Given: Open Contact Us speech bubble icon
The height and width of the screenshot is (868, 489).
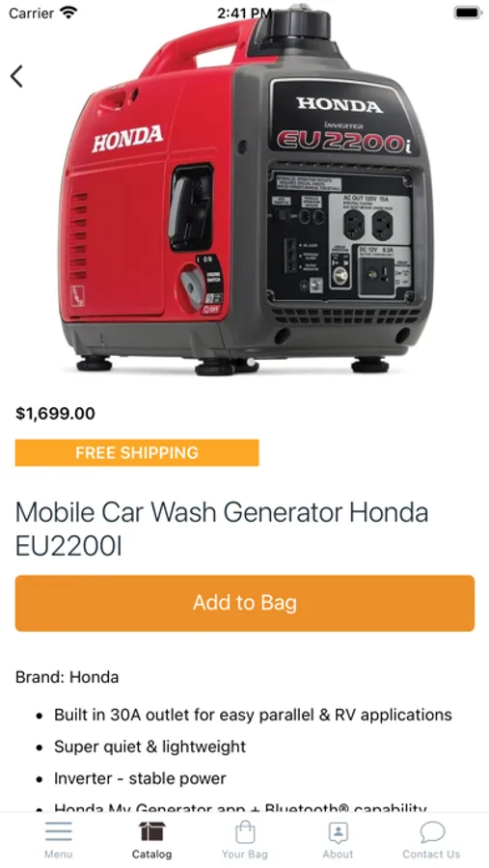Looking at the screenshot, I should [x=432, y=832].
